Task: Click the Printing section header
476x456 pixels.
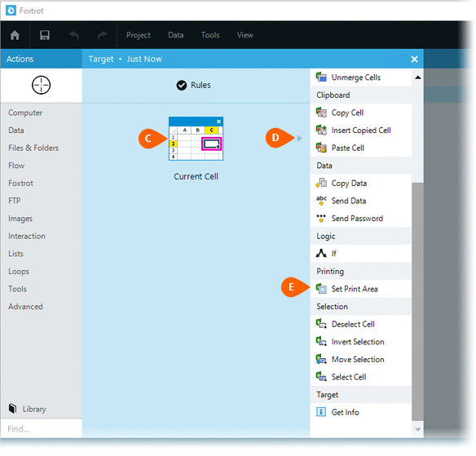Action: [x=360, y=271]
